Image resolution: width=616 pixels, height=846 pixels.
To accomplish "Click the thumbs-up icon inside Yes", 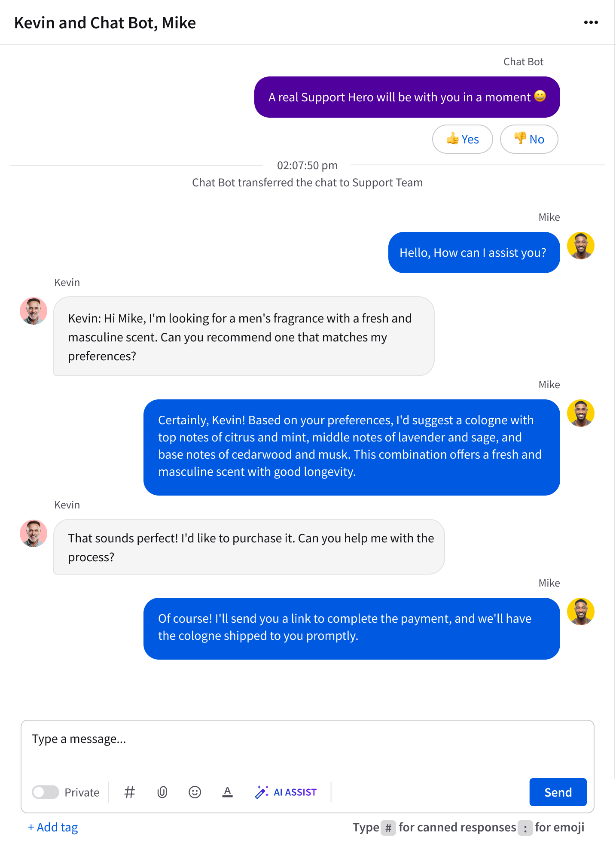I will [453, 139].
